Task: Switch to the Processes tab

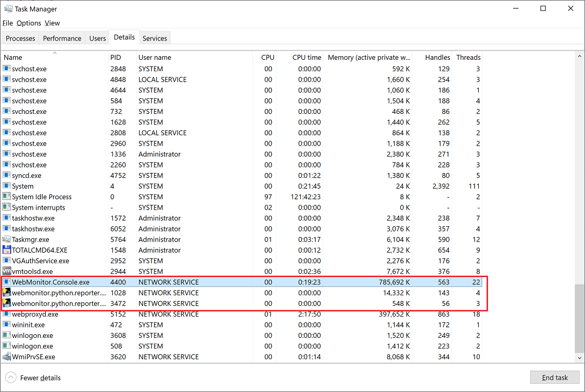Action: [20, 38]
